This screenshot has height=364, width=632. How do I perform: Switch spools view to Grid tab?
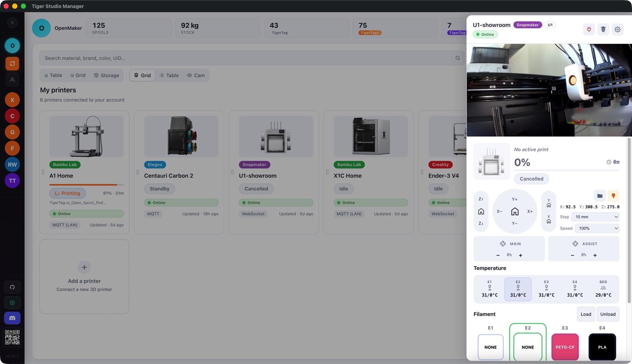78,75
